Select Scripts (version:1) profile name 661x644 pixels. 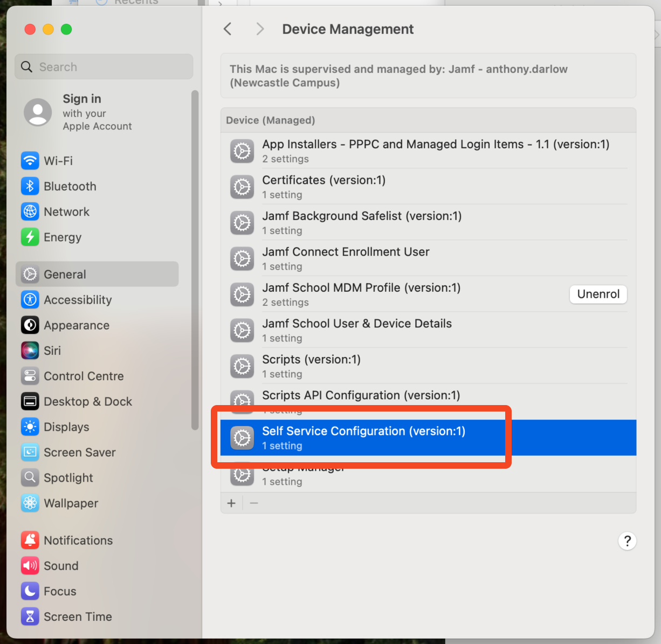(311, 359)
